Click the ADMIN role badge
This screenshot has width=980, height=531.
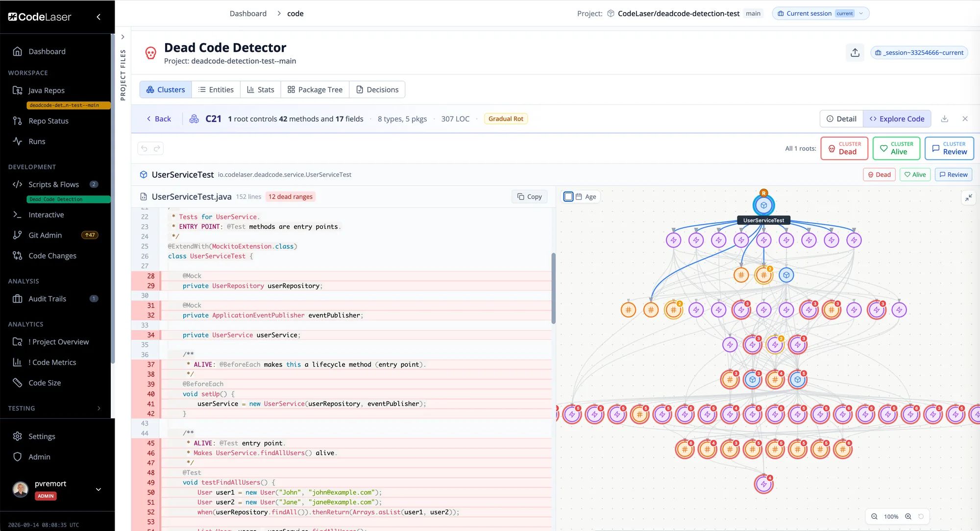pyautogui.click(x=46, y=496)
